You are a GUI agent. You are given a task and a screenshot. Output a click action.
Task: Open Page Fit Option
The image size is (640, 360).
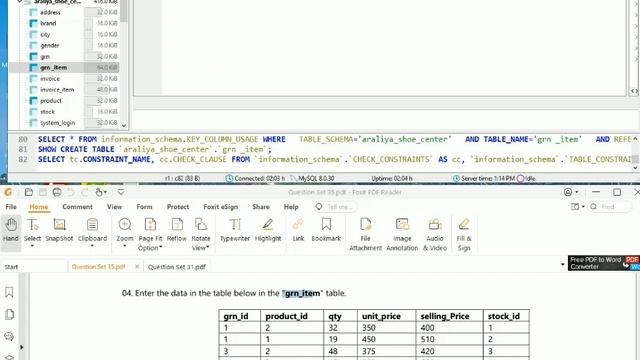point(150,234)
